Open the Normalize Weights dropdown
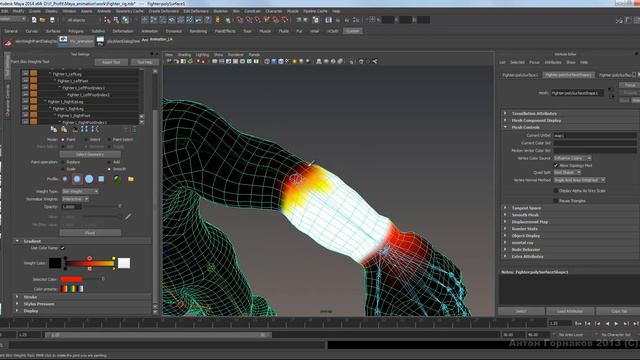640x360 pixels. coord(75,199)
